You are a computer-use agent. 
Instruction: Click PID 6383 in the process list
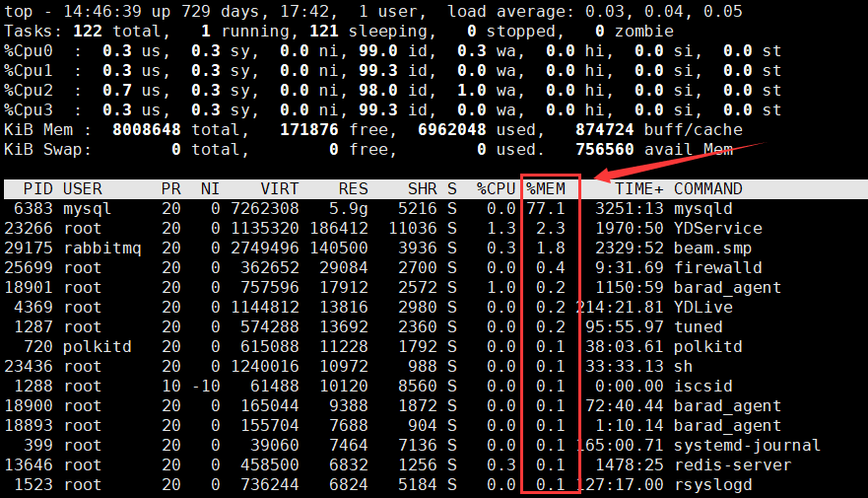[x=33, y=208]
